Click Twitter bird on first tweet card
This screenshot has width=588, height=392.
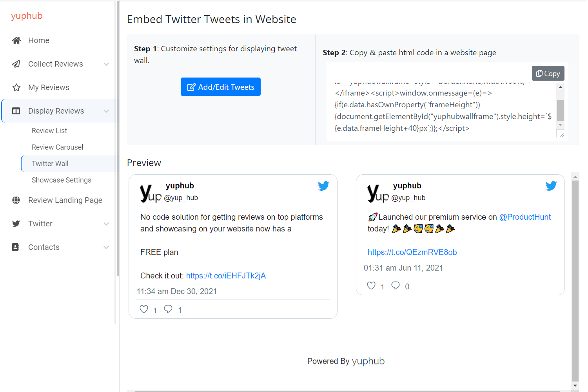(323, 186)
